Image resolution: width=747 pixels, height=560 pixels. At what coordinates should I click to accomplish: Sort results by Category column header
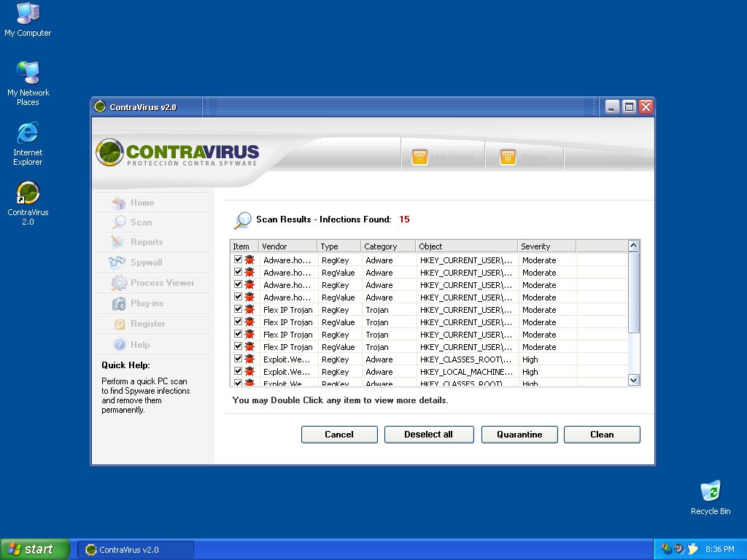(x=387, y=246)
